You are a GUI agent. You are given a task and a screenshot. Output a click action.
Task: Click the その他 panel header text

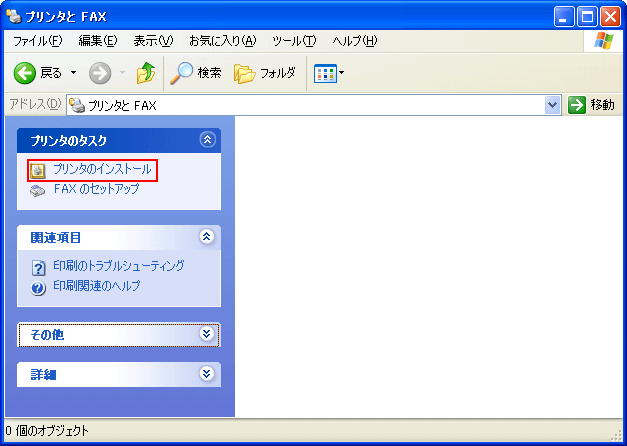click(47, 334)
